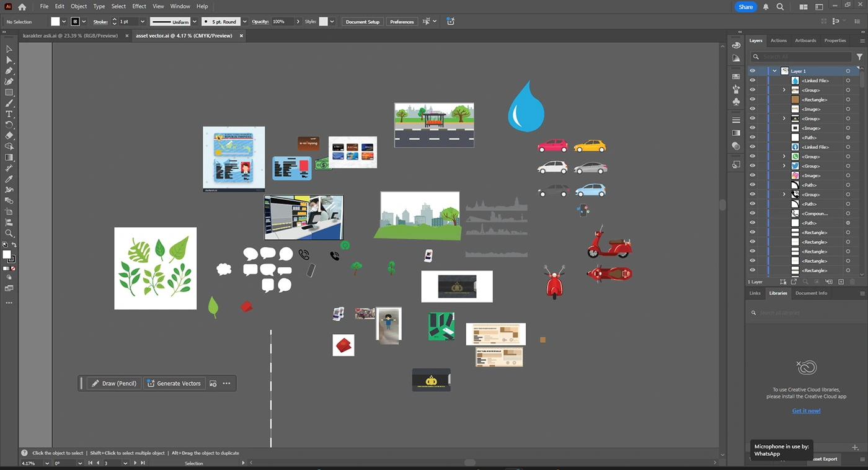
Task: Toggle visibility of the Compound path item
Action: coord(752,213)
